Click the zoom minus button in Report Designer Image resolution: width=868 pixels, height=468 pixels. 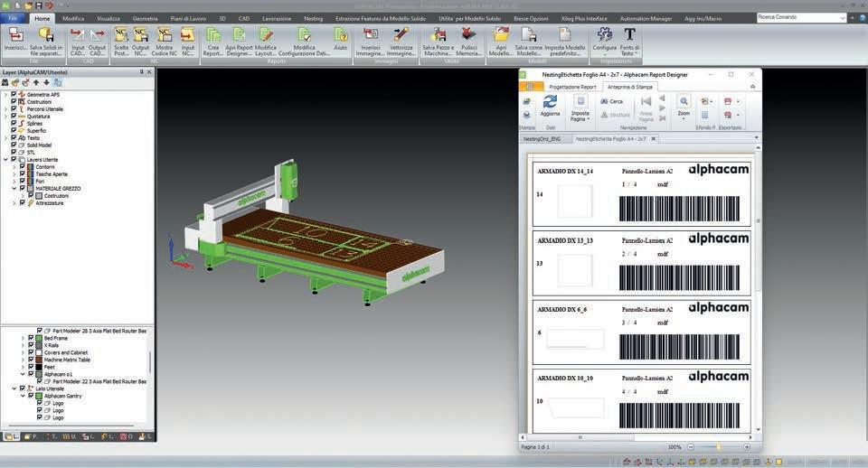click(691, 446)
